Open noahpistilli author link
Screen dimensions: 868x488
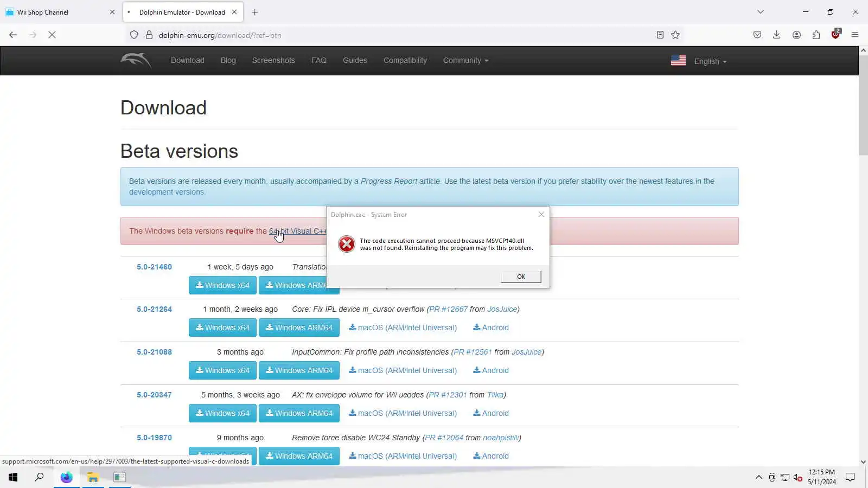point(501,438)
